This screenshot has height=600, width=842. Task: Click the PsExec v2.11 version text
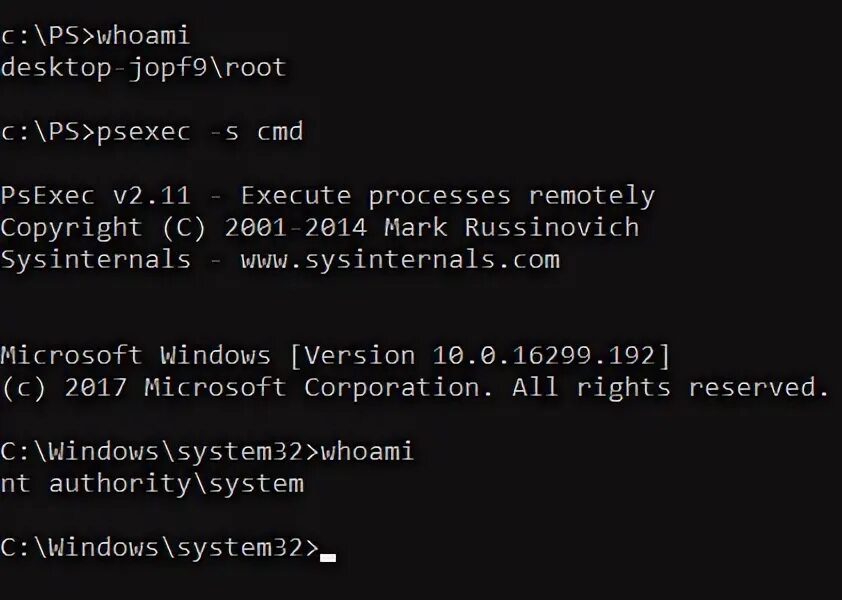(x=95, y=196)
